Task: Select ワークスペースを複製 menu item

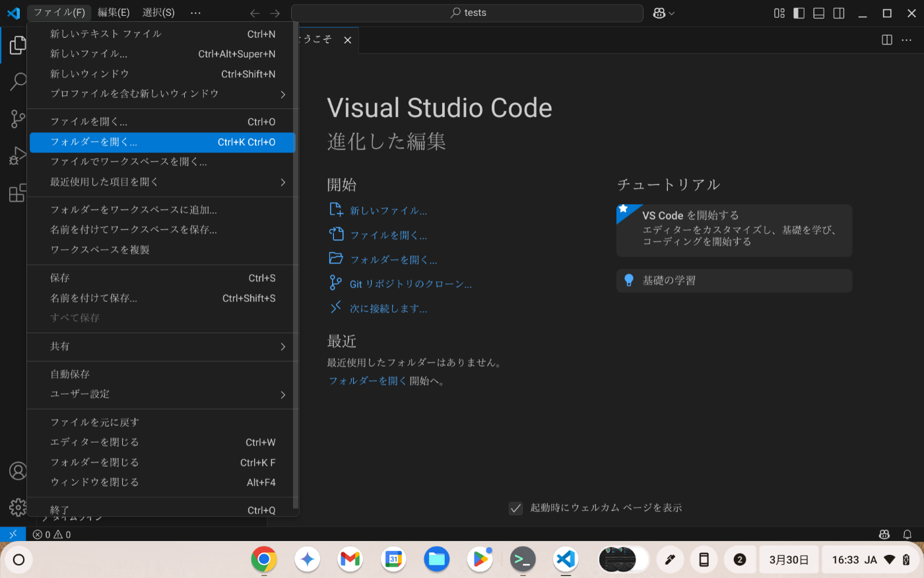Action: tap(162, 250)
